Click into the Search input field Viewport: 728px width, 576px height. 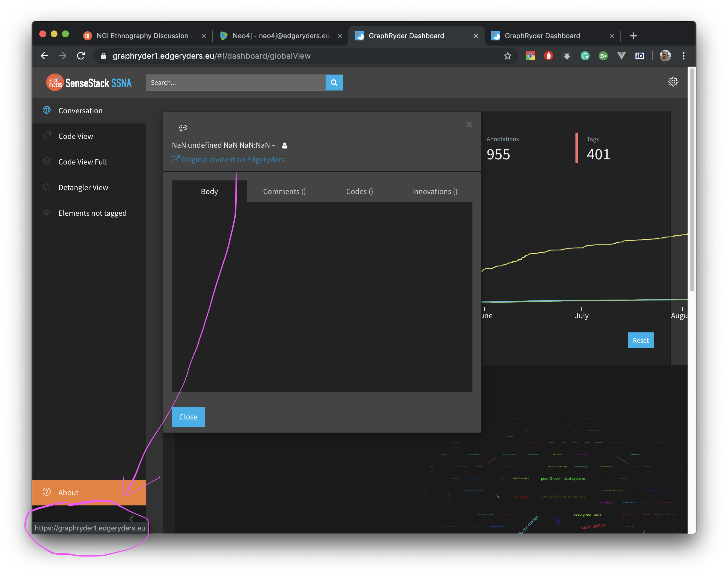(236, 83)
